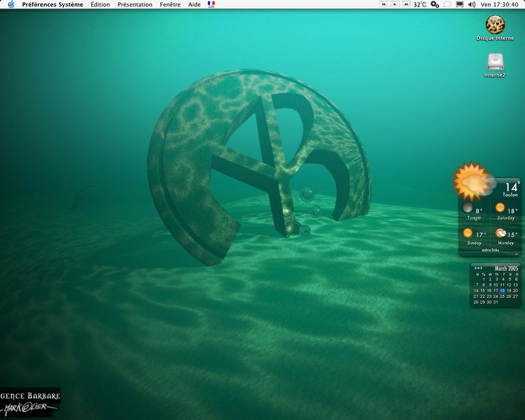Skip to previous track in menu bar

tap(384, 5)
